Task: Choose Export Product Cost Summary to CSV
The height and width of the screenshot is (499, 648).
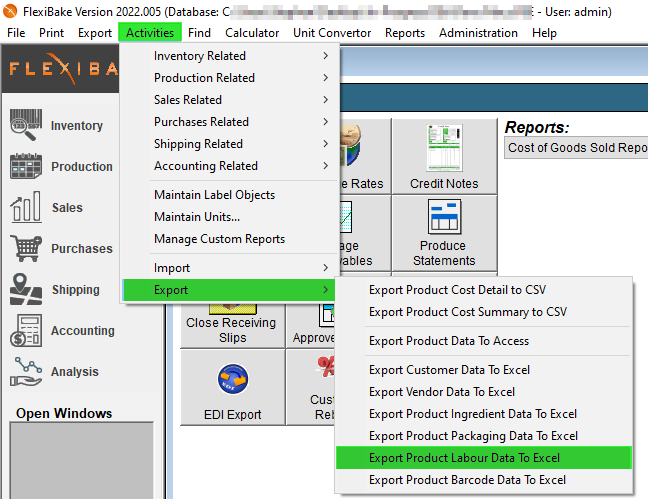Action: [484, 311]
